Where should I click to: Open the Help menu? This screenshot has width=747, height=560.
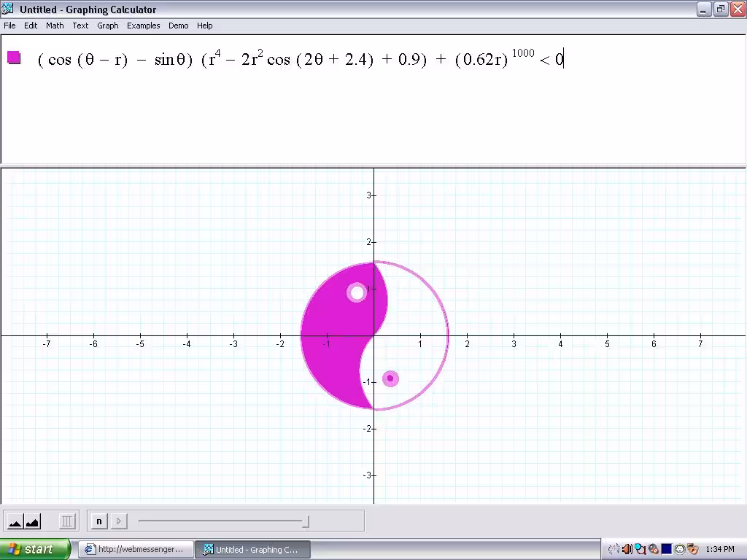(x=205, y=26)
